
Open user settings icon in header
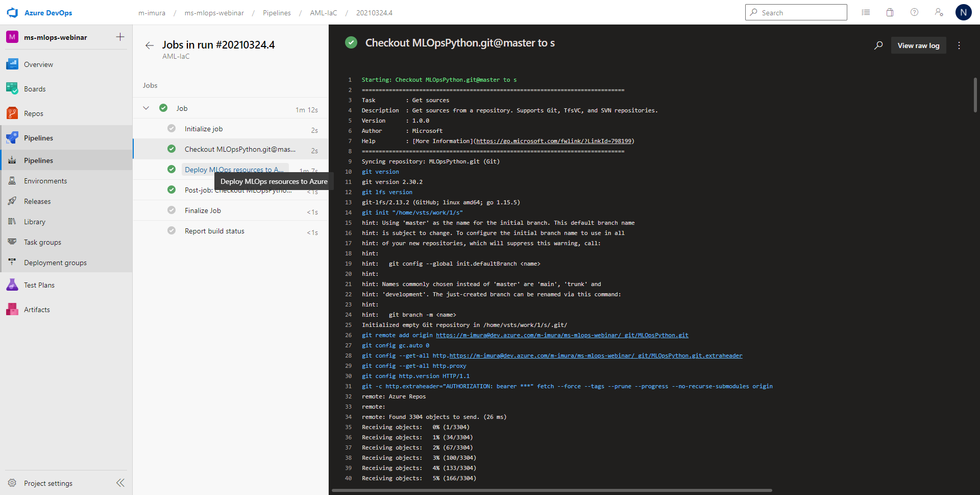click(x=939, y=12)
